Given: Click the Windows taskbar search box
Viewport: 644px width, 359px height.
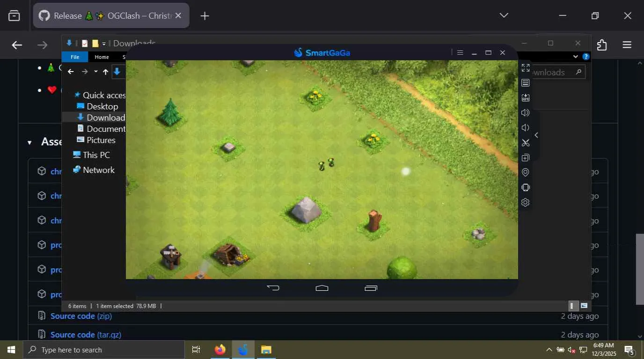Looking at the screenshot, I should pos(103,350).
